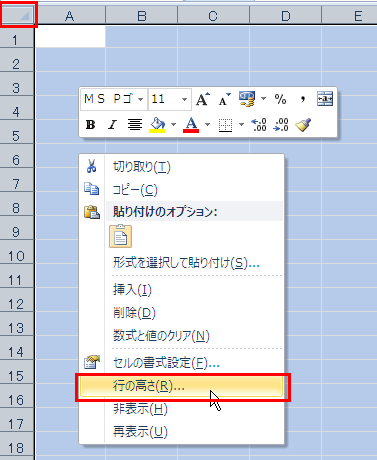The height and width of the screenshot is (460, 377).
Task: Choose 非表示(H) from the context menu
Action: [181, 409]
